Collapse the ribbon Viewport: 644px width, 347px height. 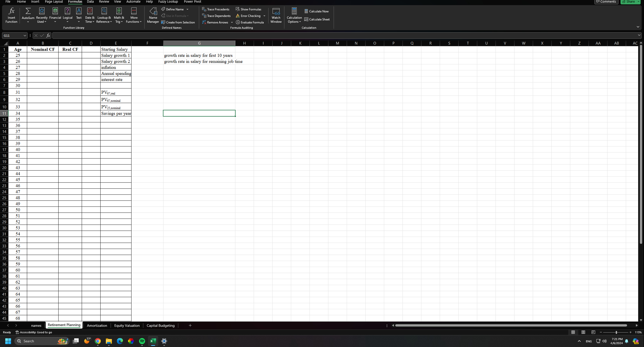click(638, 27)
